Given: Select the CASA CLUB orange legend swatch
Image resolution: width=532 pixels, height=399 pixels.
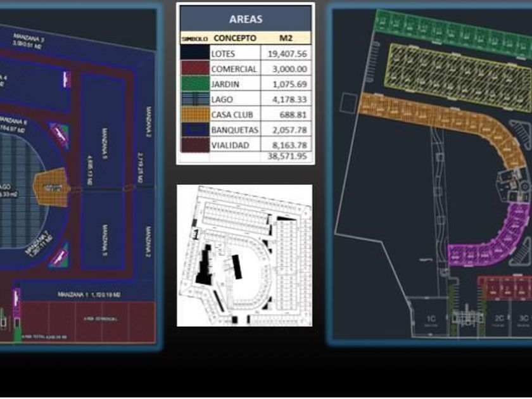Looking at the screenshot, I should 195,114.
